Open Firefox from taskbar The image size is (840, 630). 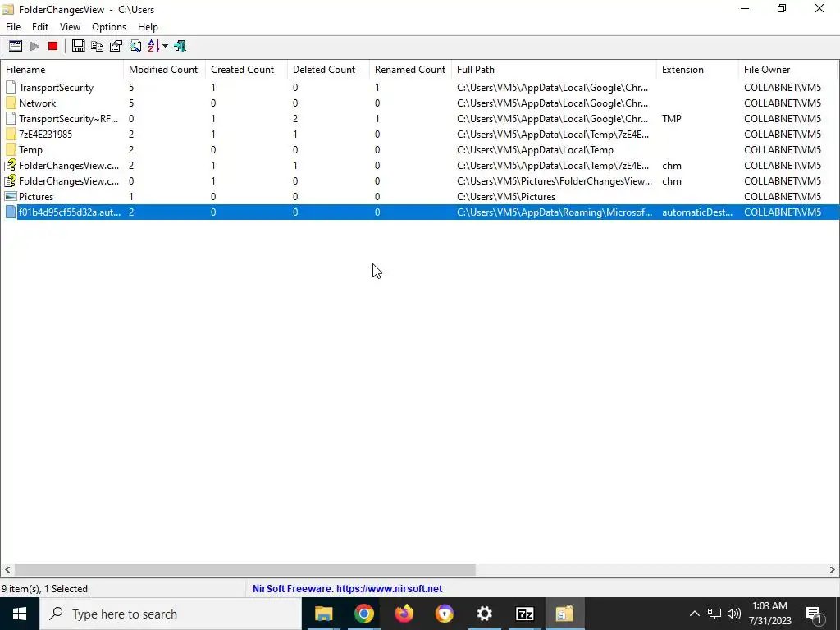[x=404, y=614]
